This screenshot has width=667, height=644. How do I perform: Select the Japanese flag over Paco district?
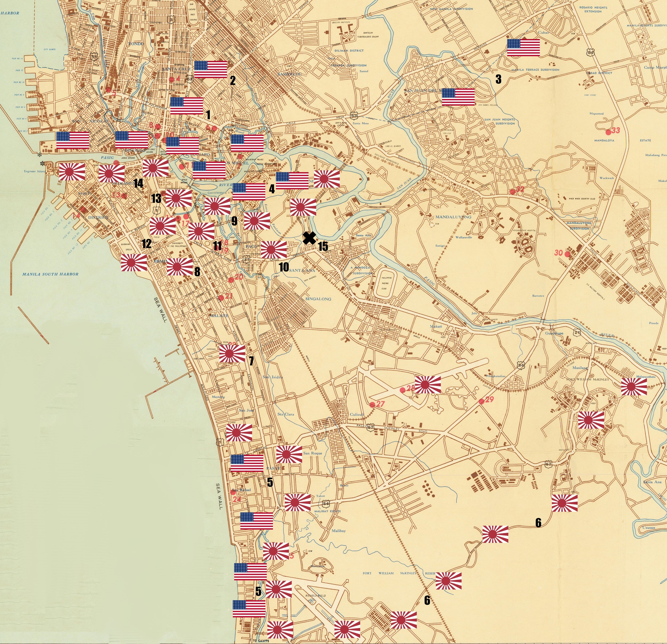(x=274, y=250)
